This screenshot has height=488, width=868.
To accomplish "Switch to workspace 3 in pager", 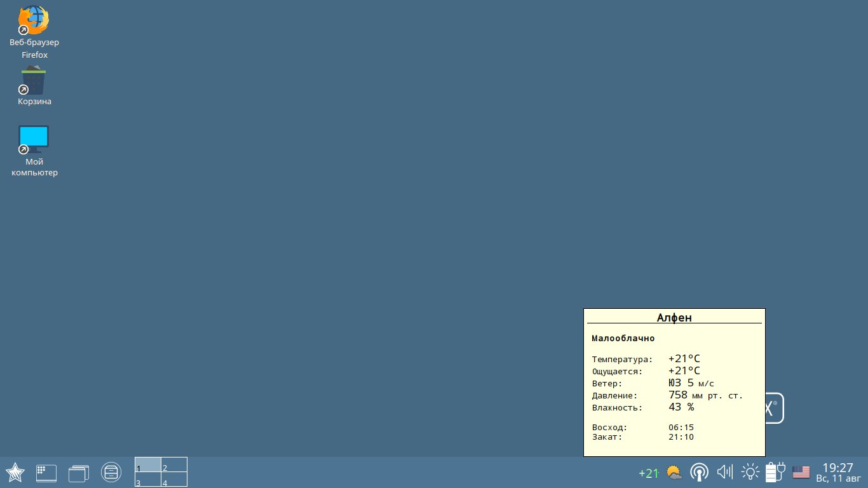I will 148,480.
